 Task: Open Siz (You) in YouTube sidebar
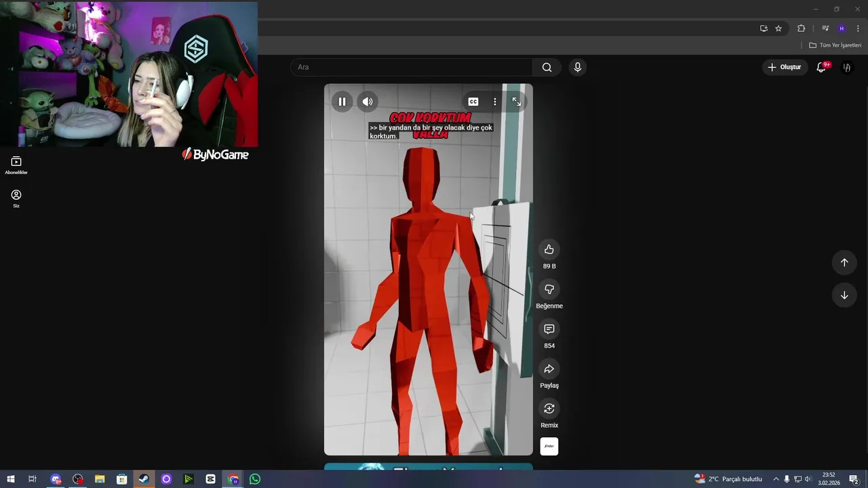[16, 199]
